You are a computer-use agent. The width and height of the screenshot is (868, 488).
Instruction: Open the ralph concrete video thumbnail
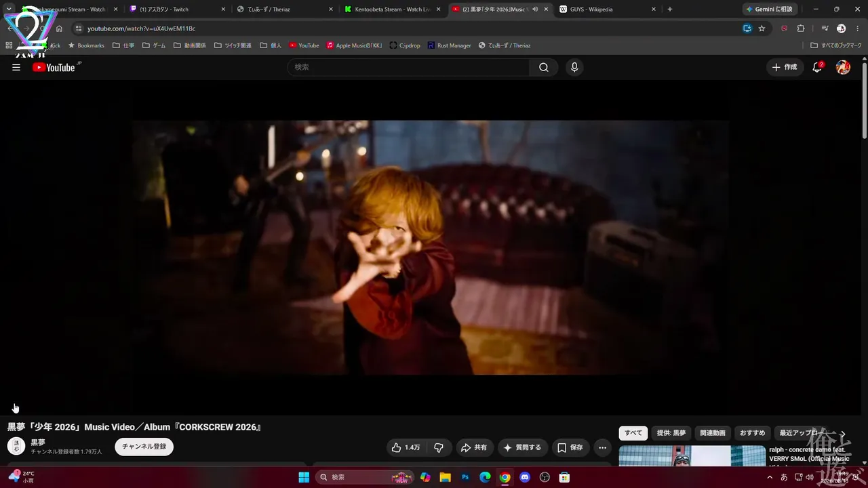pos(692,456)
